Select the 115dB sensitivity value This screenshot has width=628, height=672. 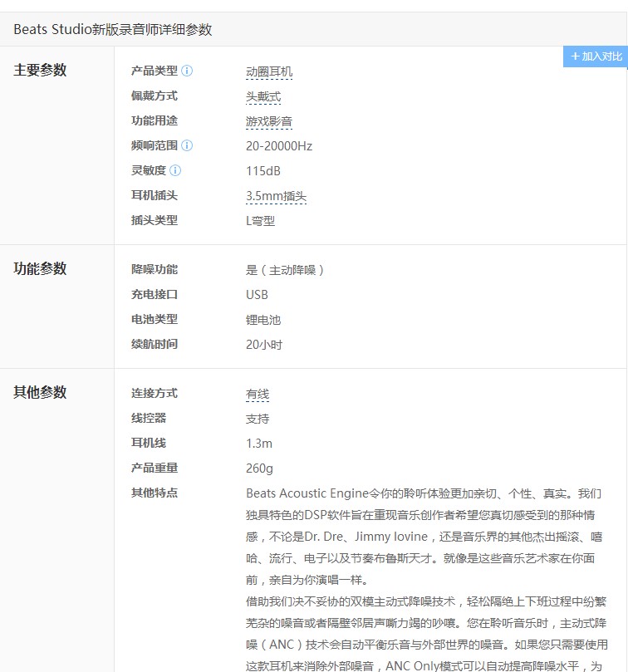tap(263, 171)
